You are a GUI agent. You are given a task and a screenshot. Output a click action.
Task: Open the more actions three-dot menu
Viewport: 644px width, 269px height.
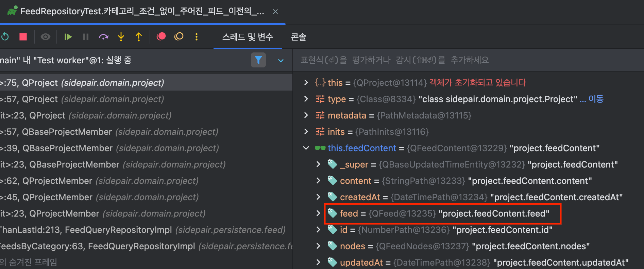coord(197,37)
